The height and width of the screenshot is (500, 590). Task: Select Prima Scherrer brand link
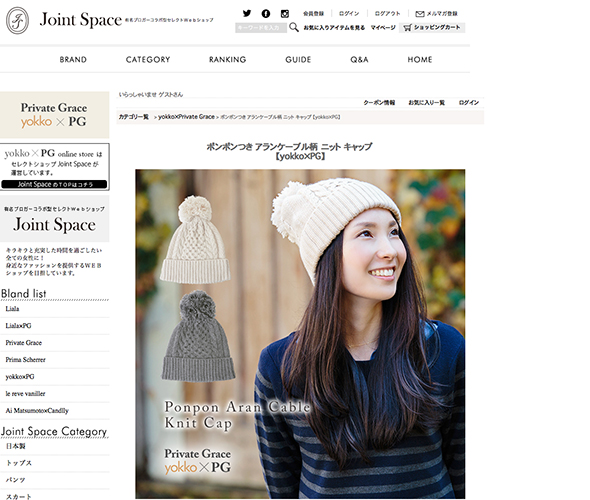(x=26, y=360)
